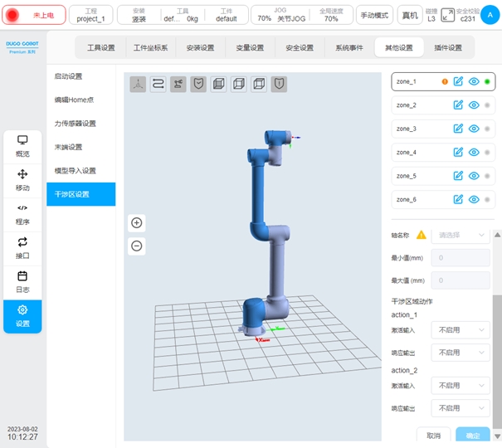Click the 取消 cancel button
Viewport: 502px width, 448px height.
point(433,436)
